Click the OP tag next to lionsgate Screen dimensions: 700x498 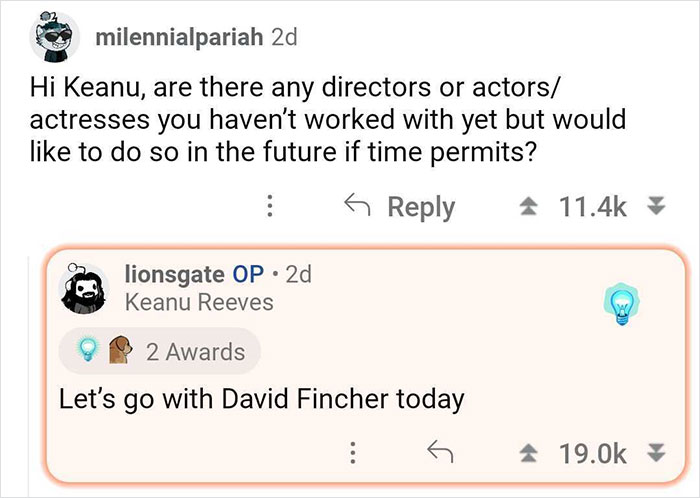tap(247, 273)
